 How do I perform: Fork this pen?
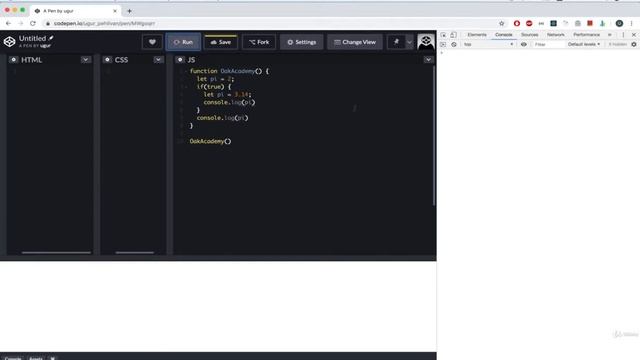pos(259,42)
